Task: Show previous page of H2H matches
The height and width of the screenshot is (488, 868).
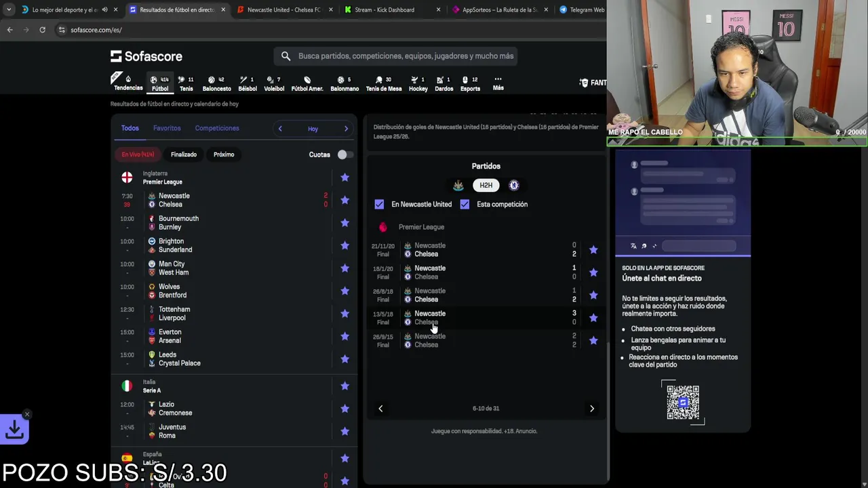Action: (x=380, y=409)
